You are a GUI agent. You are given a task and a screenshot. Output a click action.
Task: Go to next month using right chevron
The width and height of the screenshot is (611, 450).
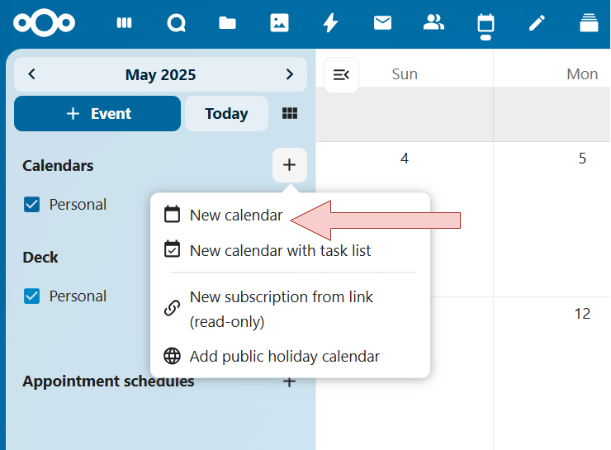click(289, 74)
